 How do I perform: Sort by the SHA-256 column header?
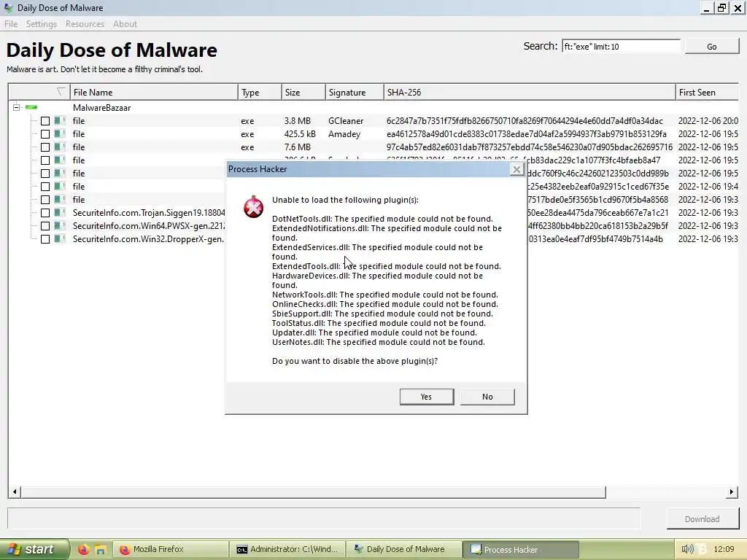tap(530, 93)
